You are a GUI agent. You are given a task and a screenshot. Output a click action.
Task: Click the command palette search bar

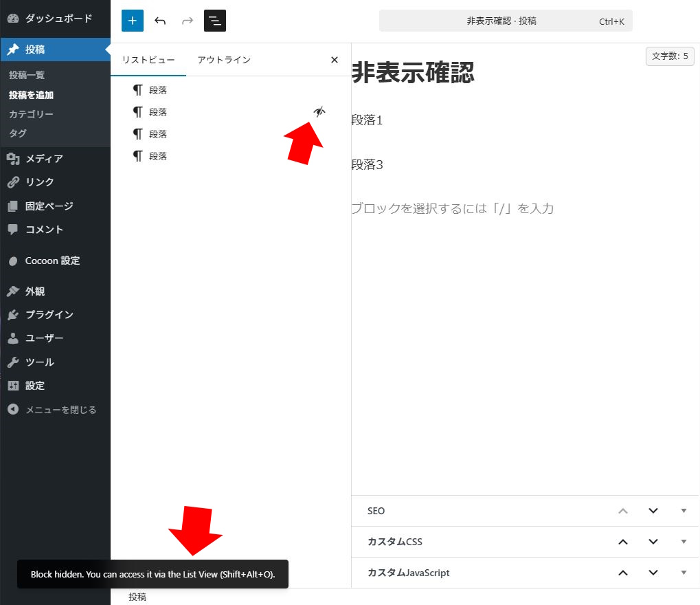pyautogui.click(x=506, y=21)
